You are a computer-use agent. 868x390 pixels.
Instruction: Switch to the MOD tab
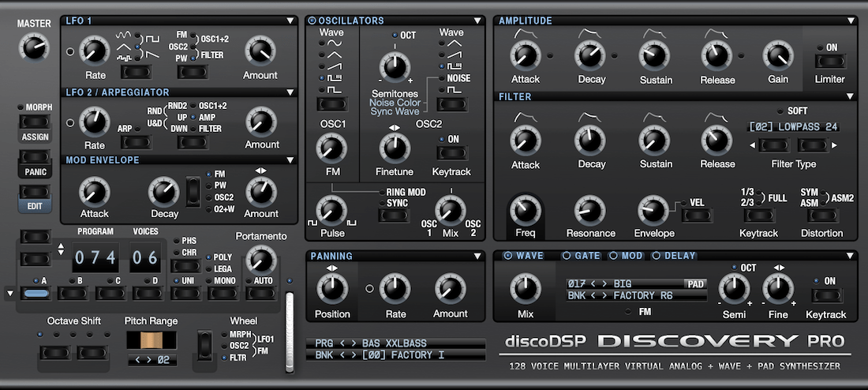627,256
